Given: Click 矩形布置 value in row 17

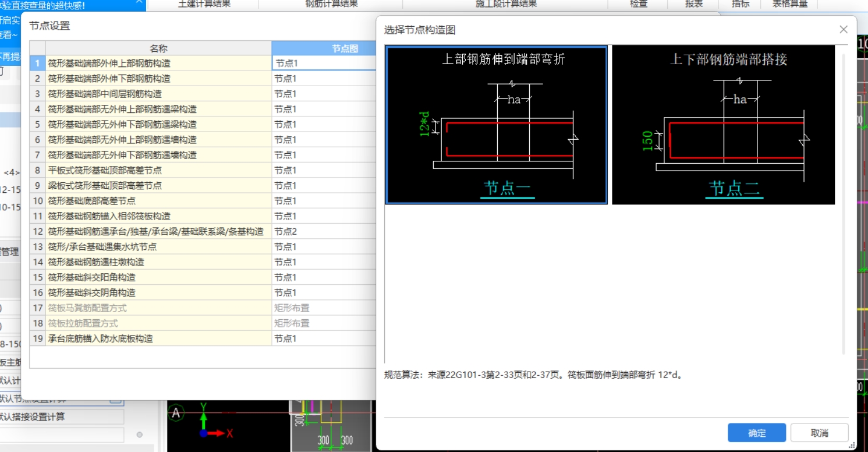Looking at the screenshot, I should point(324,308).
